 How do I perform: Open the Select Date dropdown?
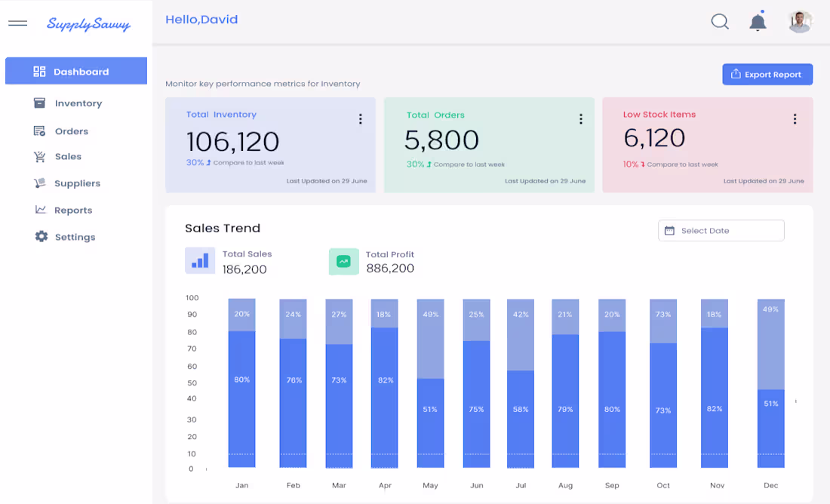click(x=721, y=230)
